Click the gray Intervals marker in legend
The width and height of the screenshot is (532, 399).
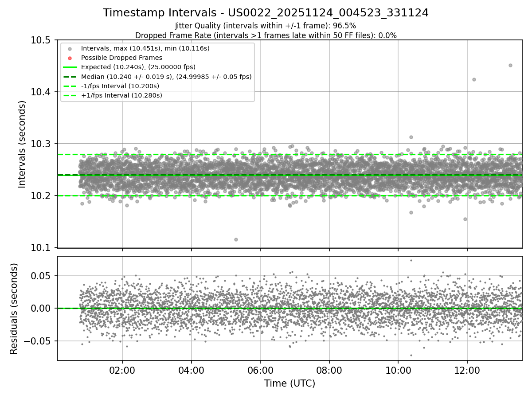coord(70,48)
